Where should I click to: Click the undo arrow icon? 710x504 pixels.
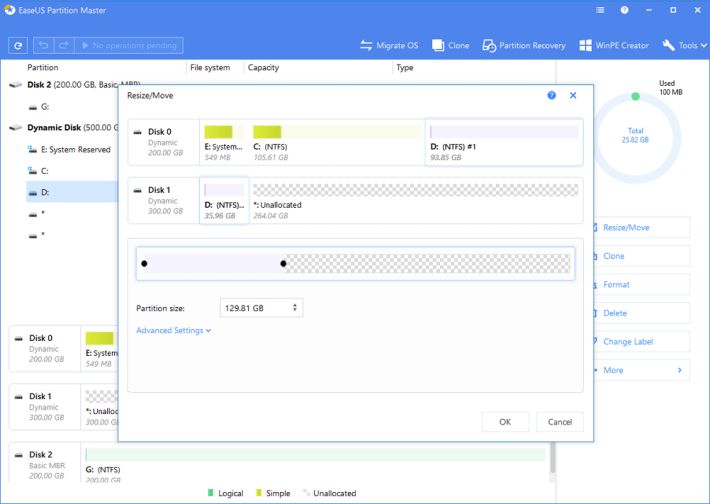(x=45, y=46)
